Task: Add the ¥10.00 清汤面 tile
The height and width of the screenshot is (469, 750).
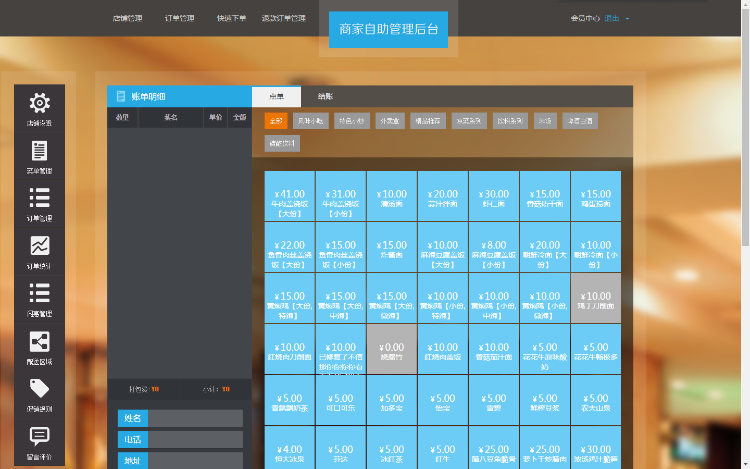Action: [x=392, y=196]
